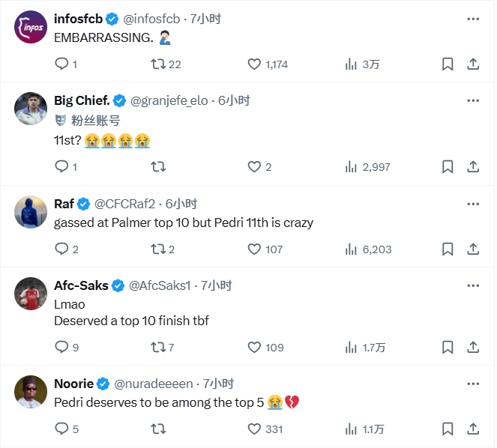The width and height of the screenshot is (497, 448).
Task: Like Raf's tweet about Pedri 11th
Action: click(x=255, y=249)
